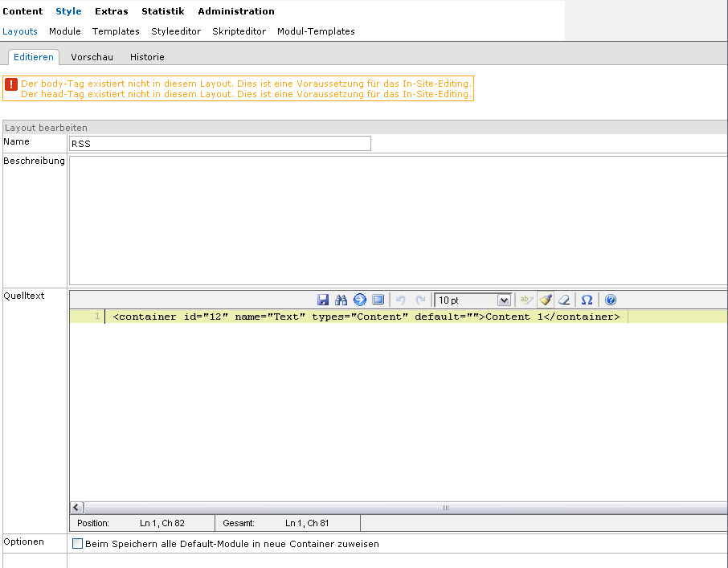
Task: Open editor help question mark icon
Action: (x=611, y=300)
